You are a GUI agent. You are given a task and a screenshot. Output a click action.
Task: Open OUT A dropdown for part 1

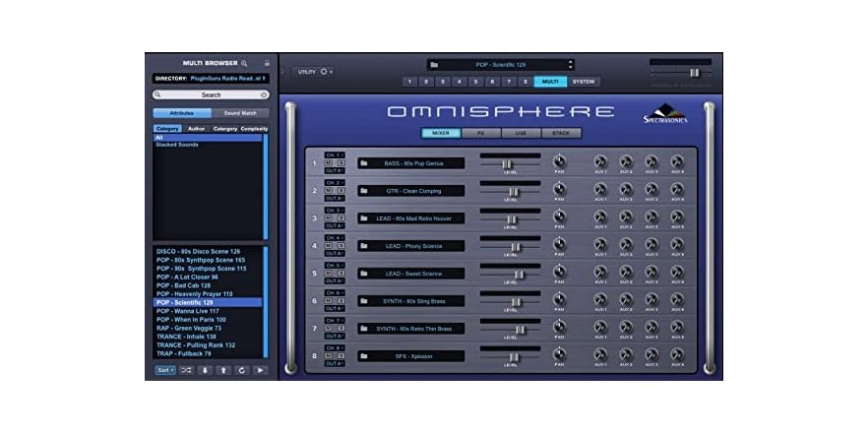335,170
